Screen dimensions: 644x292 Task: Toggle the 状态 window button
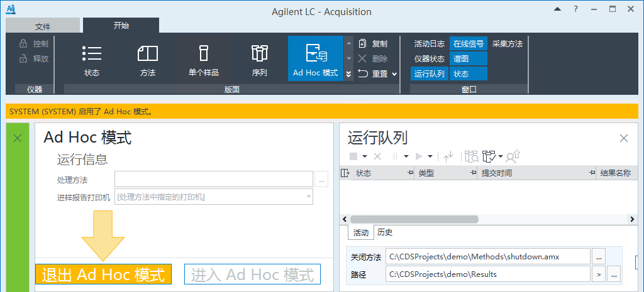[469, 74]
